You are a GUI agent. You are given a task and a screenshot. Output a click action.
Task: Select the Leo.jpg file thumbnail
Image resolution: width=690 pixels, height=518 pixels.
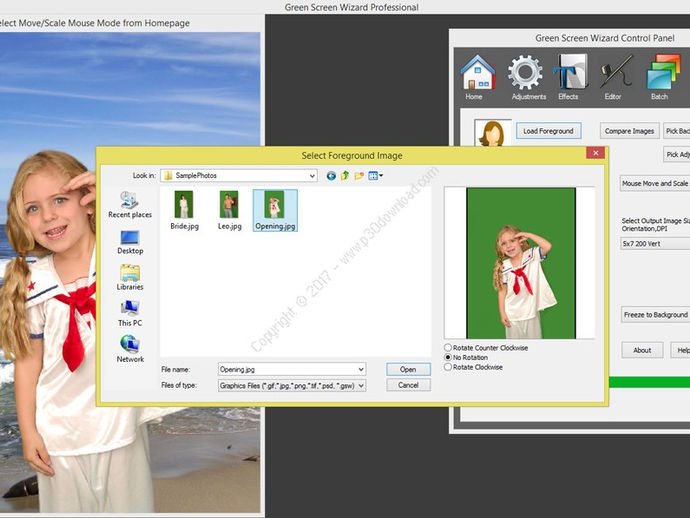tap(229, 210)
